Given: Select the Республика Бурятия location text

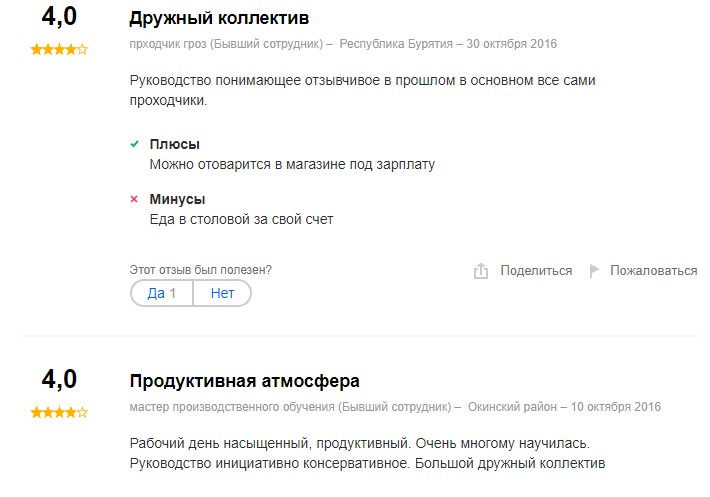Looking at the screenshot, I should pos(396,44).
